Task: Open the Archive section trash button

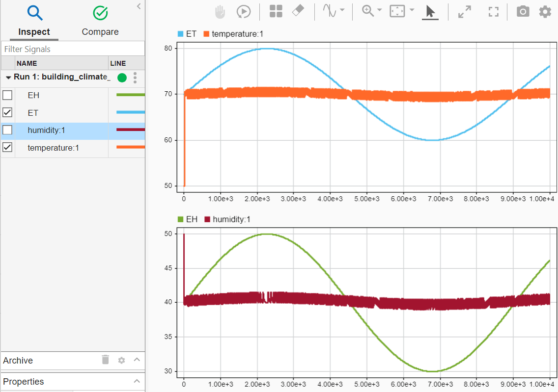Action: [105, 360]
